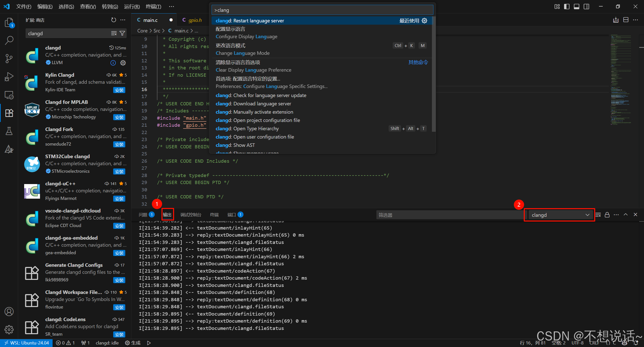
Task: Open the 终端(T) menu
Action: pyautogui.click(x=154, y=7)
